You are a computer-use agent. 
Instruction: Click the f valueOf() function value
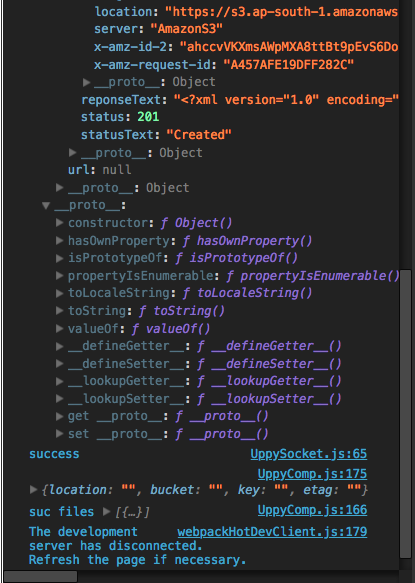[x=171, y=328]
